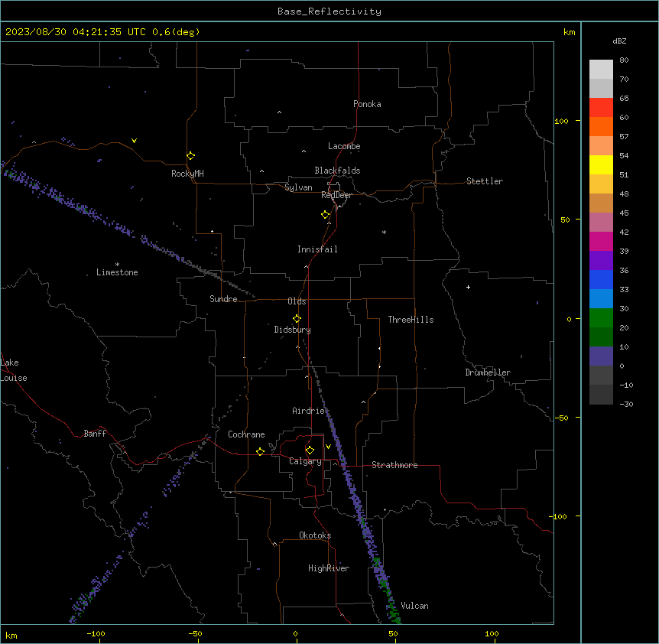Click the Didsbury town label
The width and height of the screenshot is (659, 644).
pyautogui.click(x=293, y=330)
